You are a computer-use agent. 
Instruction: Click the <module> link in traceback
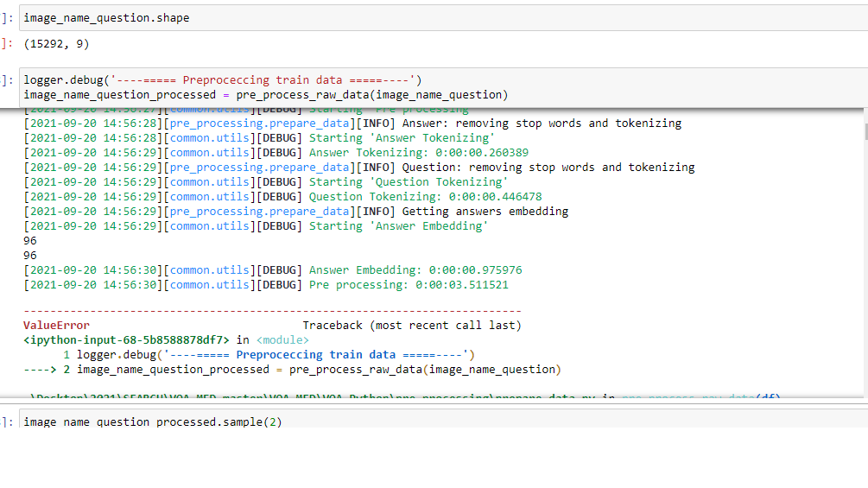click(x=282, y=340)
